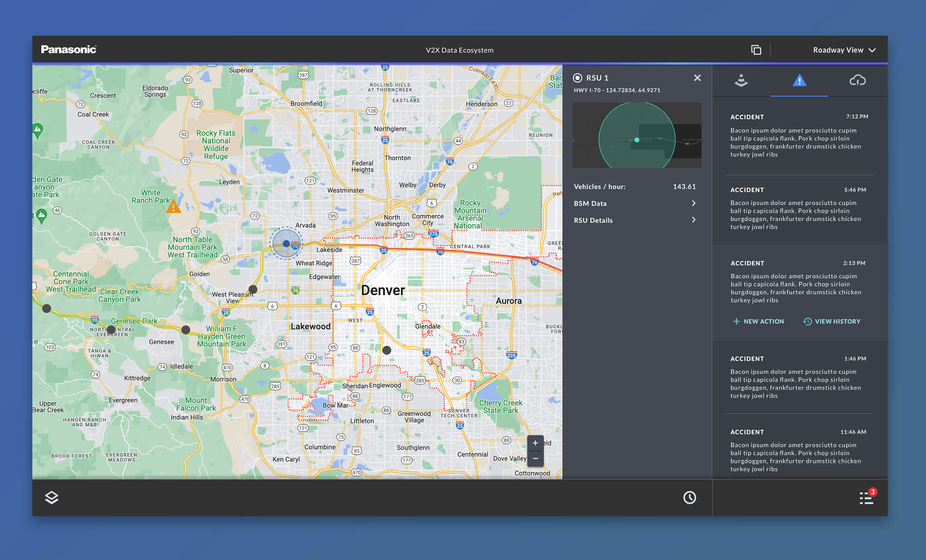
Task: Click the layers icon in bottom bar
Action: [x=52, y=497]
